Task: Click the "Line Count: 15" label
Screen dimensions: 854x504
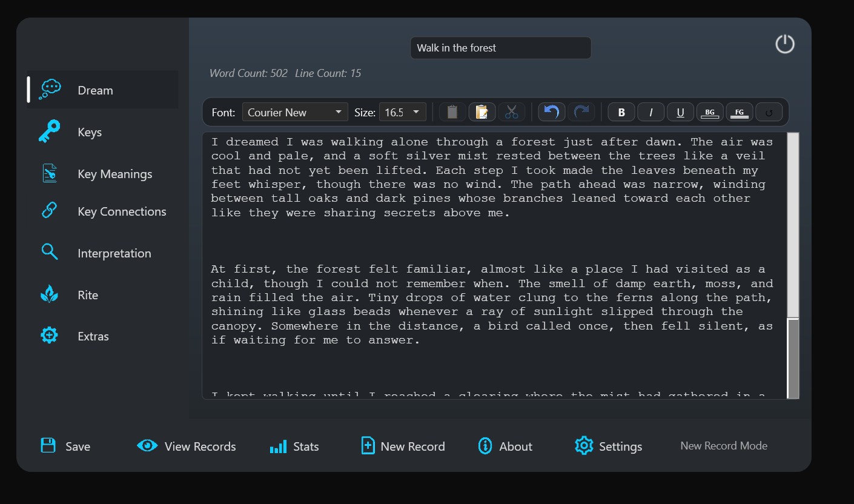Action: [x=328, y=73]
